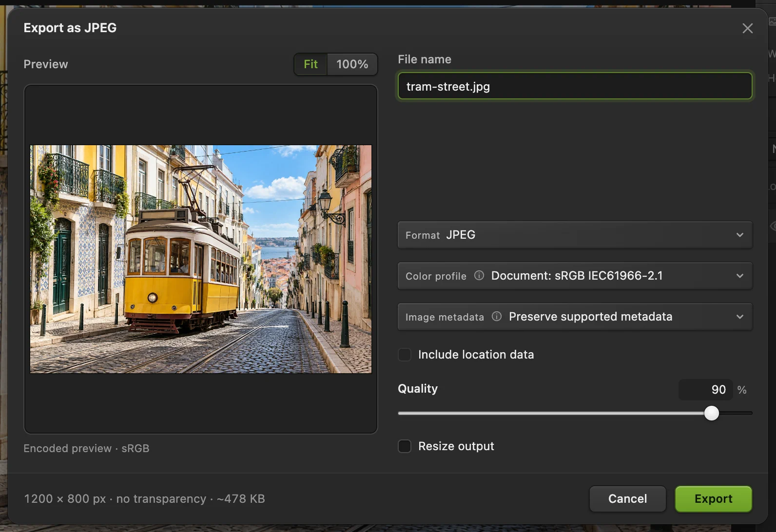Click the 'Quality' heading label
776x532 pixels.
click(x=418, y=389)
